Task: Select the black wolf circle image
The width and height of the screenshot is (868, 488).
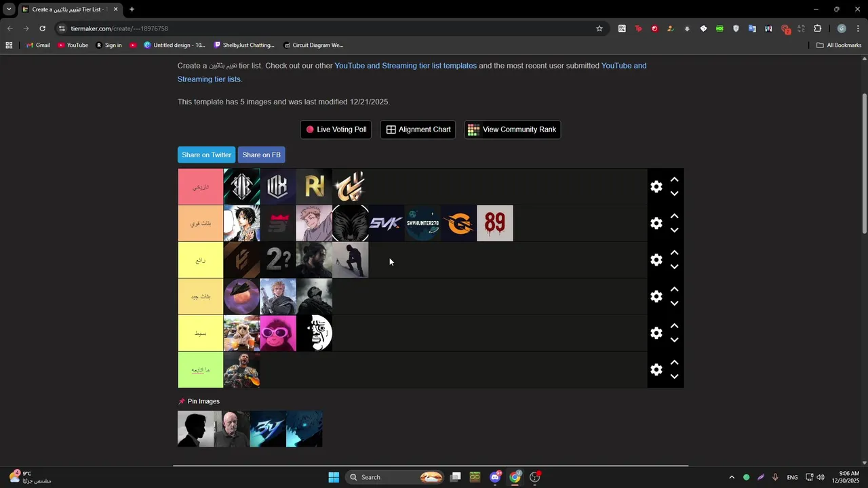Action: 350,223
